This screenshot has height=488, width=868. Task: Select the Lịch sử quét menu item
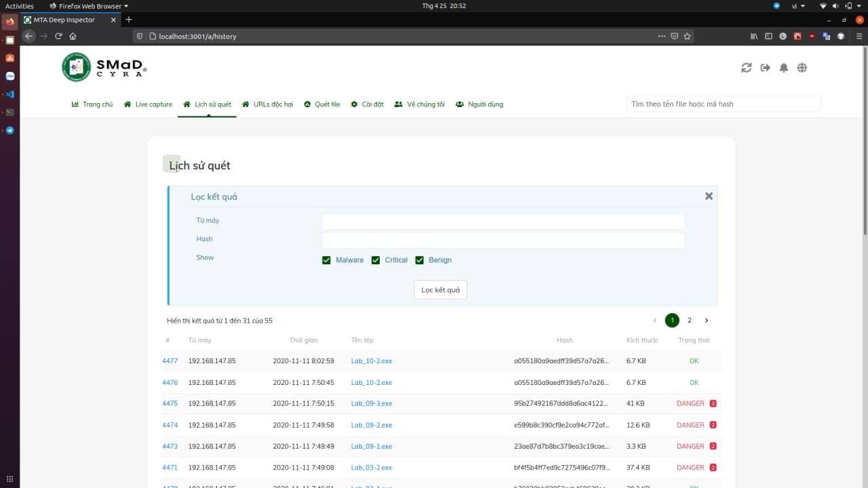point(207,104)
